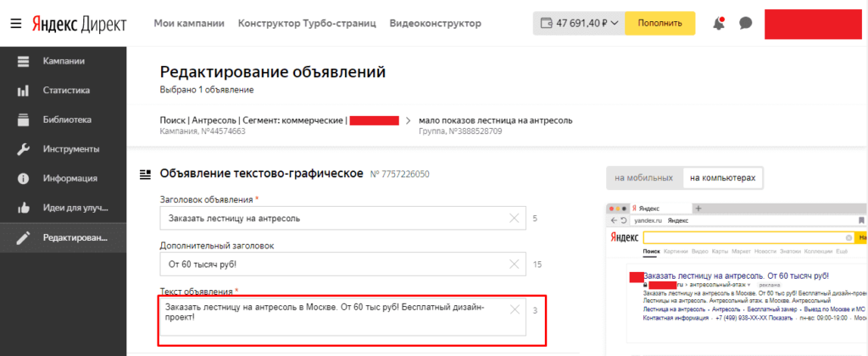This screenshot has height=356, width=868.
Task: Clear the Дополнительный заголовок field
Action: [x=515, y=264]
